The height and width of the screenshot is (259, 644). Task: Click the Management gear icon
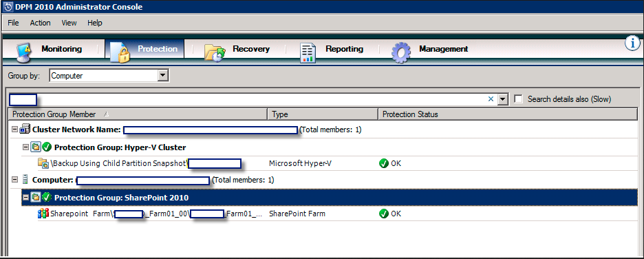400,52
